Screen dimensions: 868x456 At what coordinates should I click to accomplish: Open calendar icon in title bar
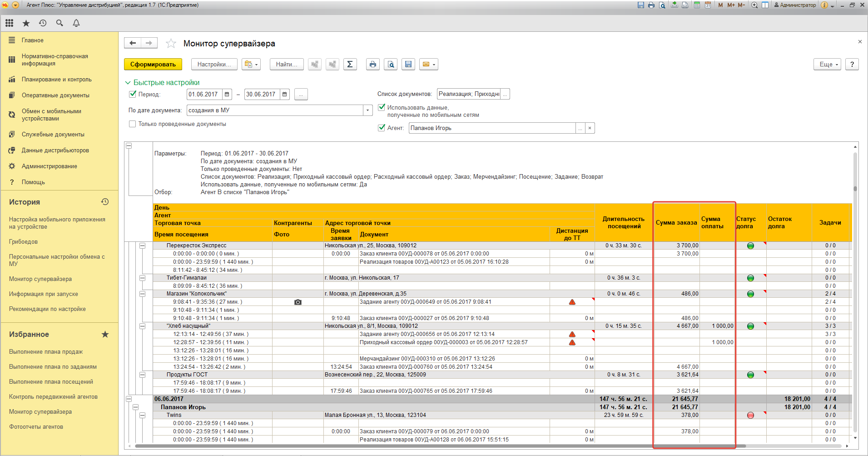tap(708, 5)
